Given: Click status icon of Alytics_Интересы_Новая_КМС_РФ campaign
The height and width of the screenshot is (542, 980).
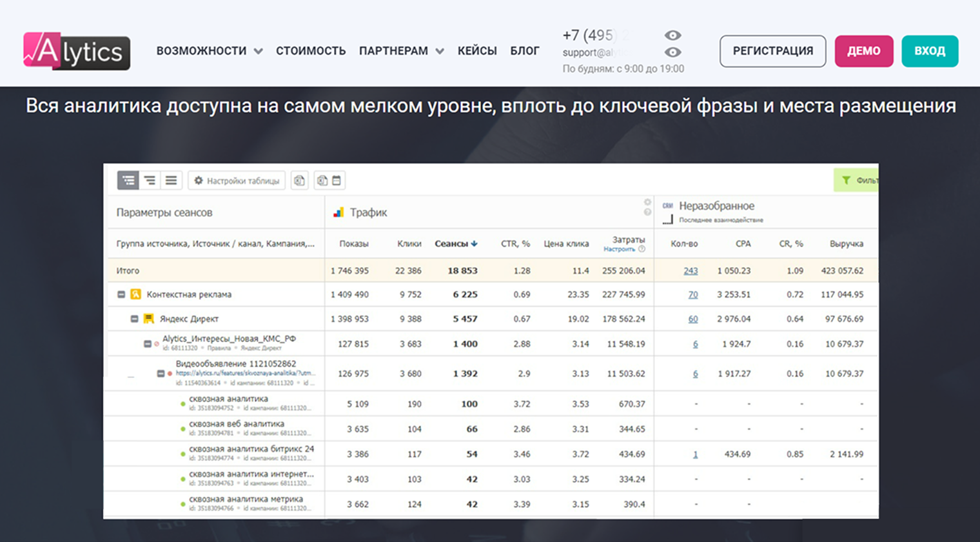Looking at the screenshot, I should [x=157, y=344].
